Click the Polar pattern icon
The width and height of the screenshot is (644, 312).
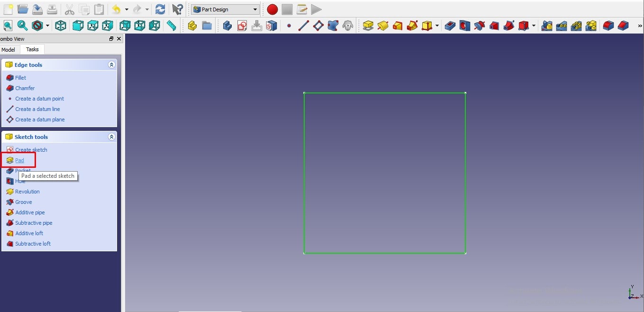[576, 26]
